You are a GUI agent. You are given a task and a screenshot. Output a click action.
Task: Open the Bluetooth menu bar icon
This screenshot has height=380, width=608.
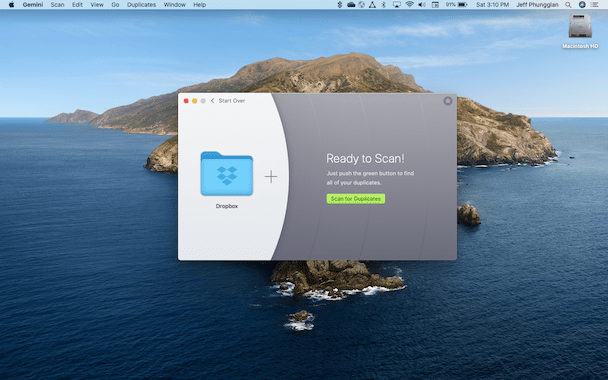[383, 5]
